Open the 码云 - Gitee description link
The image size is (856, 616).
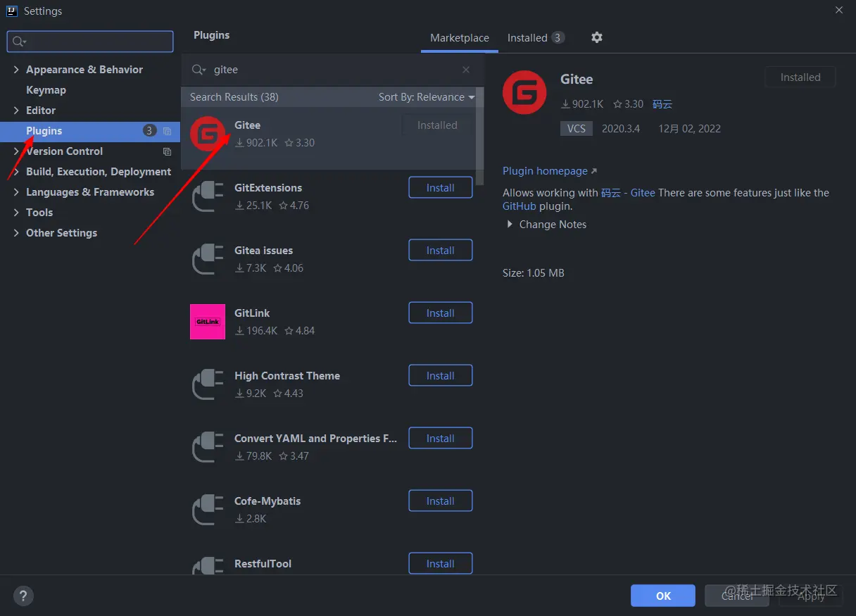click(628, 193)
